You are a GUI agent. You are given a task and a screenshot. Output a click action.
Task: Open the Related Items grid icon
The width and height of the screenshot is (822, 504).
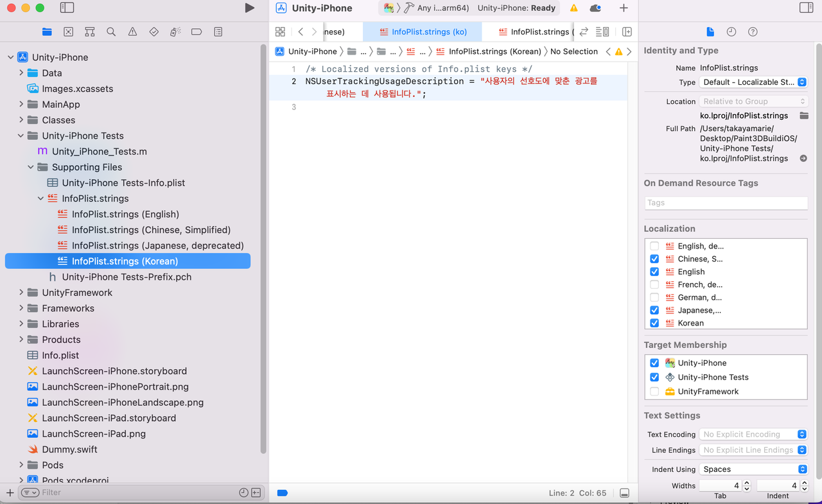tap(279, 31)
